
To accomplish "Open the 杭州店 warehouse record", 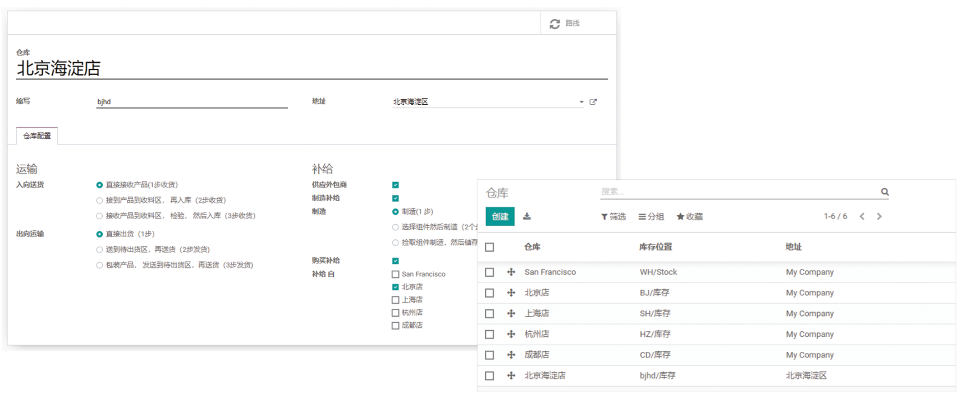I will click(x=536, y=334).
